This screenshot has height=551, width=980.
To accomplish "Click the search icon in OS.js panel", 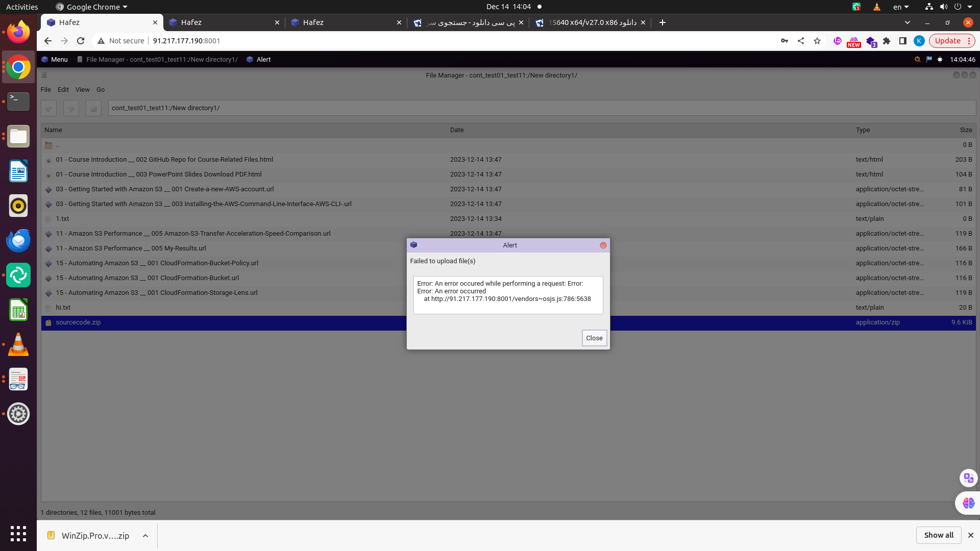I will (x=917, y=60).
